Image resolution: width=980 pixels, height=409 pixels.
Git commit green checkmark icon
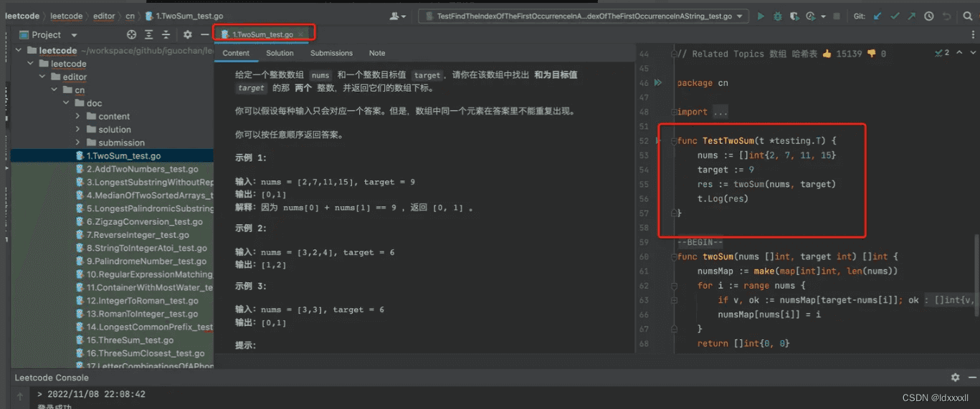click(x=895, y=16)
